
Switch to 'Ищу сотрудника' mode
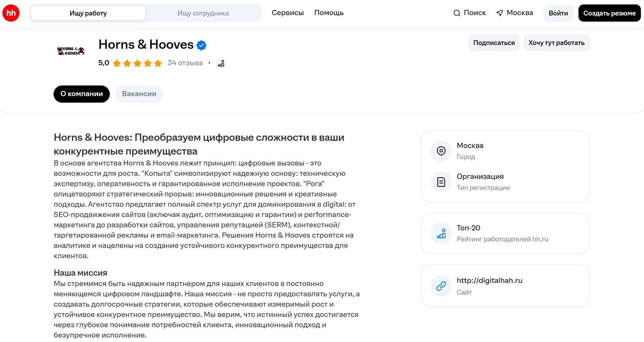(203, 13)
